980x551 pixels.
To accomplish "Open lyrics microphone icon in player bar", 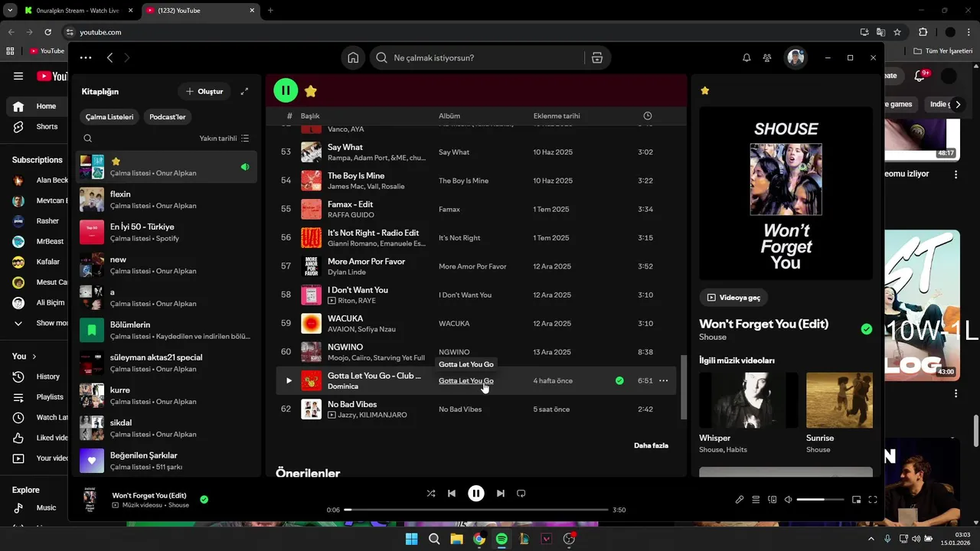I will pyautogui.click(x=740, y=500).
